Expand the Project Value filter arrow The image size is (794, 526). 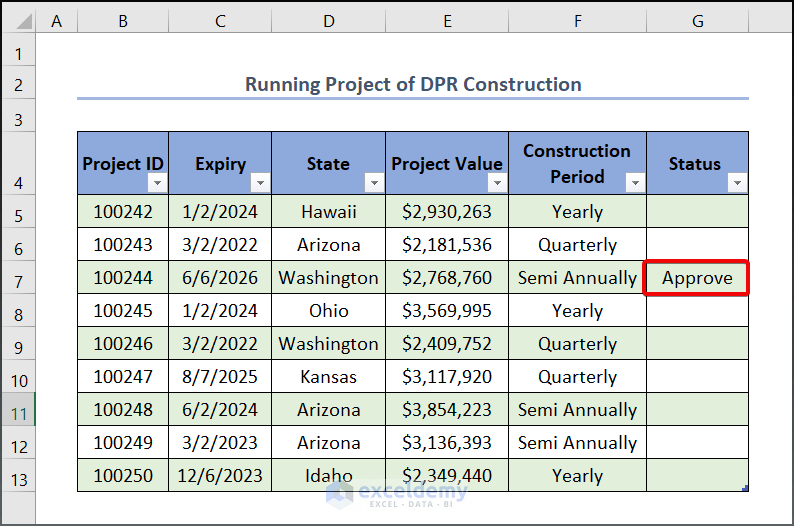click(x=497, y=183)
